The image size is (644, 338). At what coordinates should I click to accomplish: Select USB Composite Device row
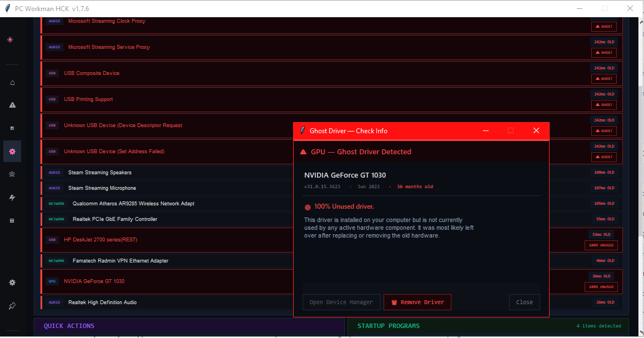click(332, 73)
